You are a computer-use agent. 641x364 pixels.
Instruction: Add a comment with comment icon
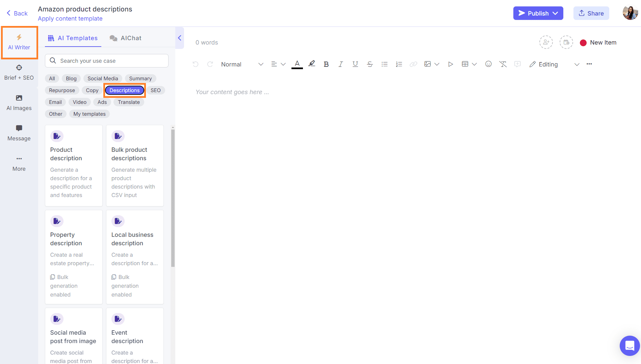point(517,64)
